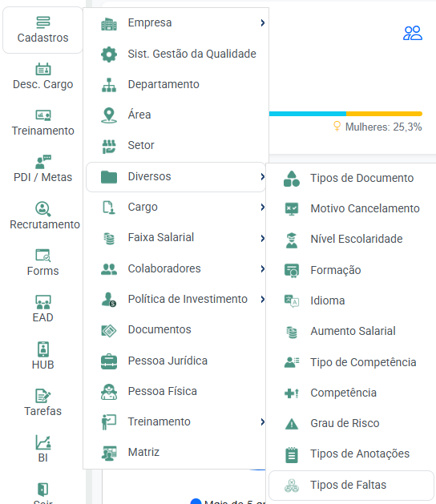The image size is (436, 504).
Task: Click the users icon at top right
Action: coord(413,33)
